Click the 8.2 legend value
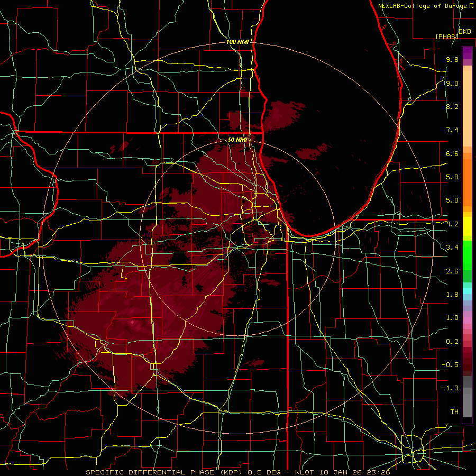This screenshot has height=476, width=476. coord(452,106)
